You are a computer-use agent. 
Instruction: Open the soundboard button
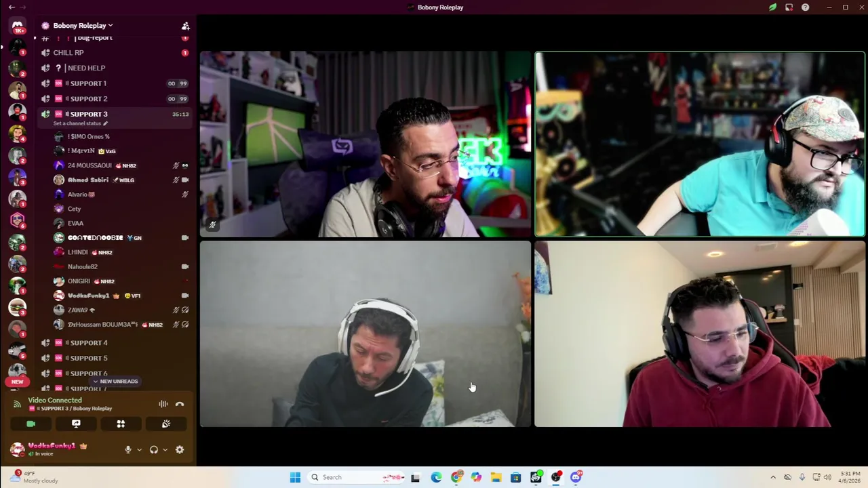pyautogui.click(x=166, y=424)
